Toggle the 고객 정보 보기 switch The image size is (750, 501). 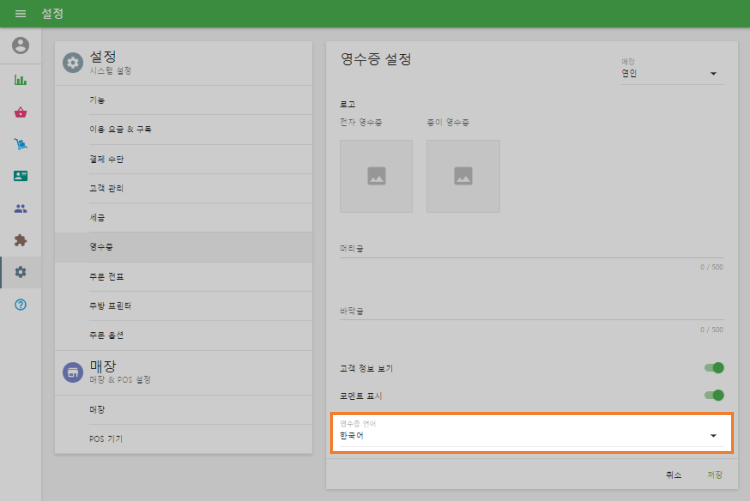(713, 368)
